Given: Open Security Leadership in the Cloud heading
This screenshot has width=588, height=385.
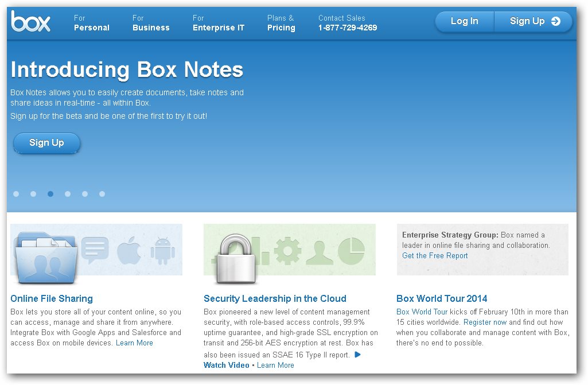Looking at the screenshot, I should point(275,299).
